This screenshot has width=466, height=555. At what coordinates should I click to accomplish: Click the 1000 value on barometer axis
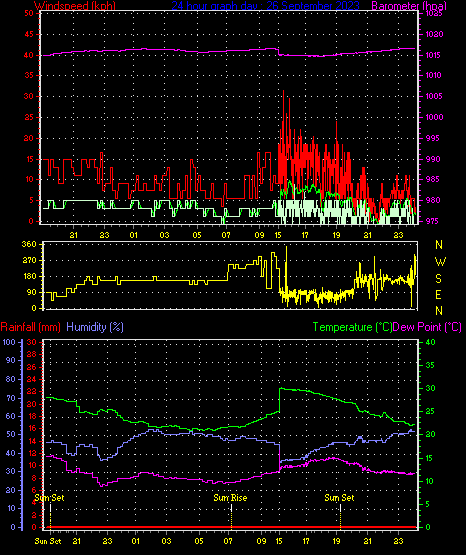(434, 117)
